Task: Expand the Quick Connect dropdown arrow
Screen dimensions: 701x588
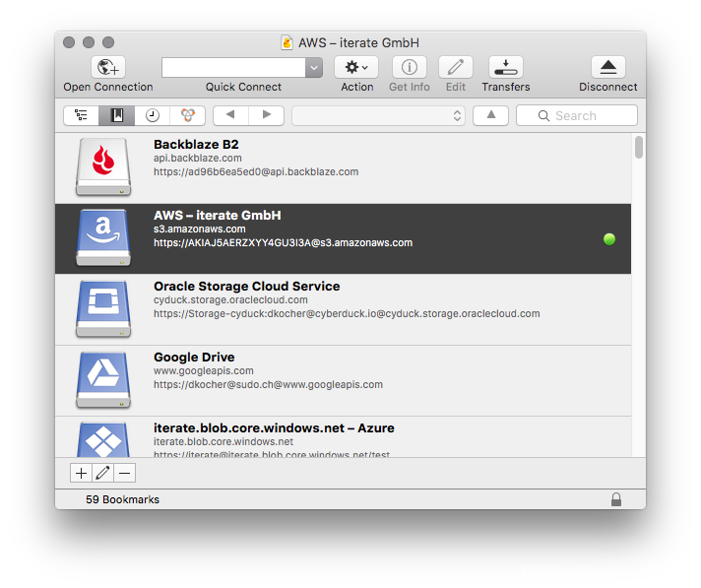Action: [314, 68]
